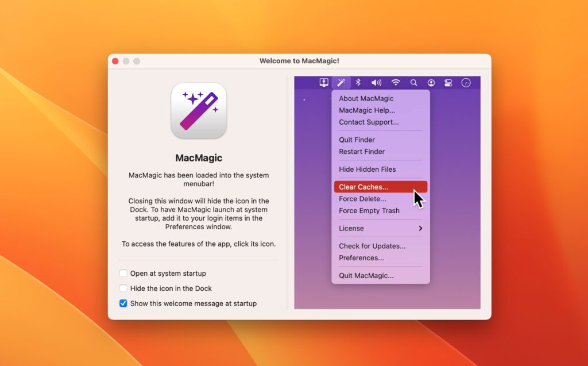Click the Bluetooth menubar icon
588x366 pixels.
point(358,82)
